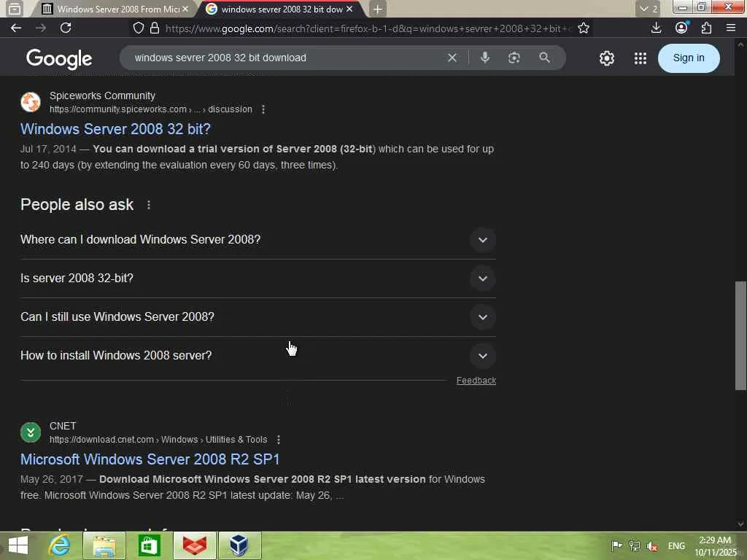Open Firefox View in the tab bar
This screenshot has height=560, width=747.
click(15, 9)
